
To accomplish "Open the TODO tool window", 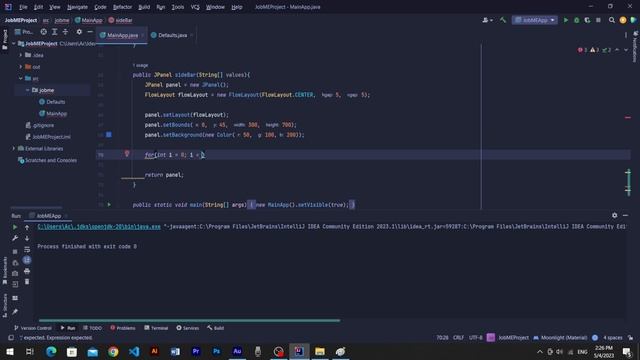I will point(93,328).
